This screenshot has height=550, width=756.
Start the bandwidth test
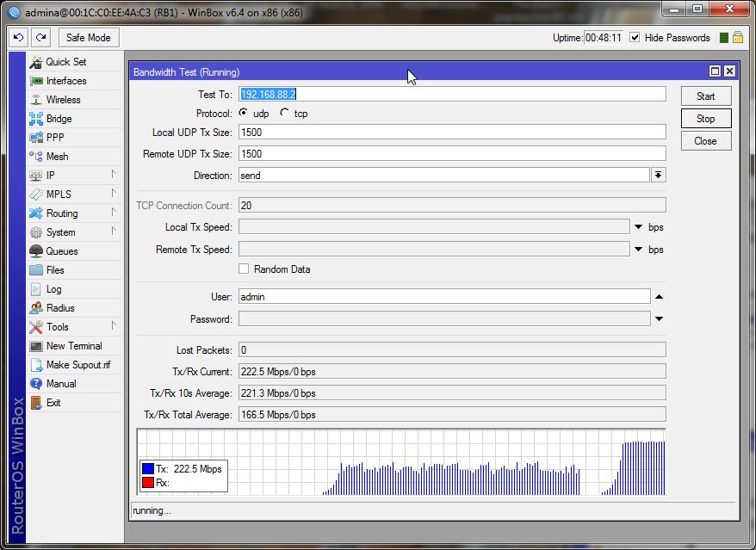coord(706,96)
